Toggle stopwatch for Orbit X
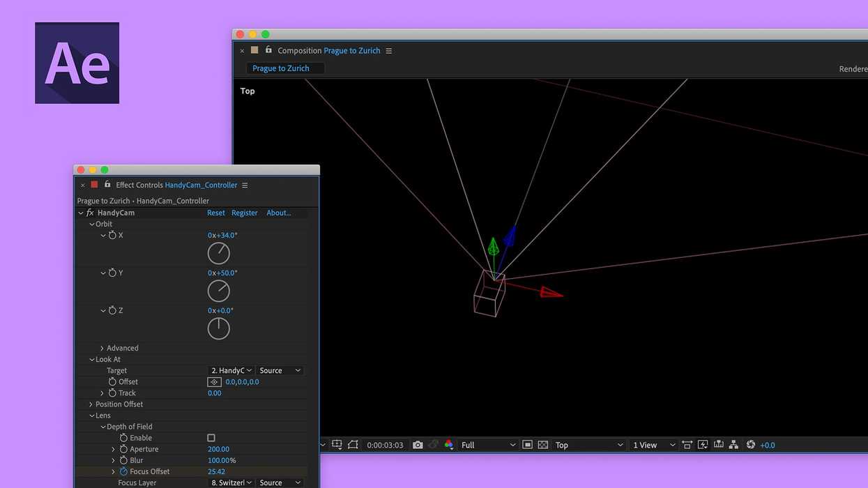Viewport: 868px width, 488px height. click(x=112, y=235)
